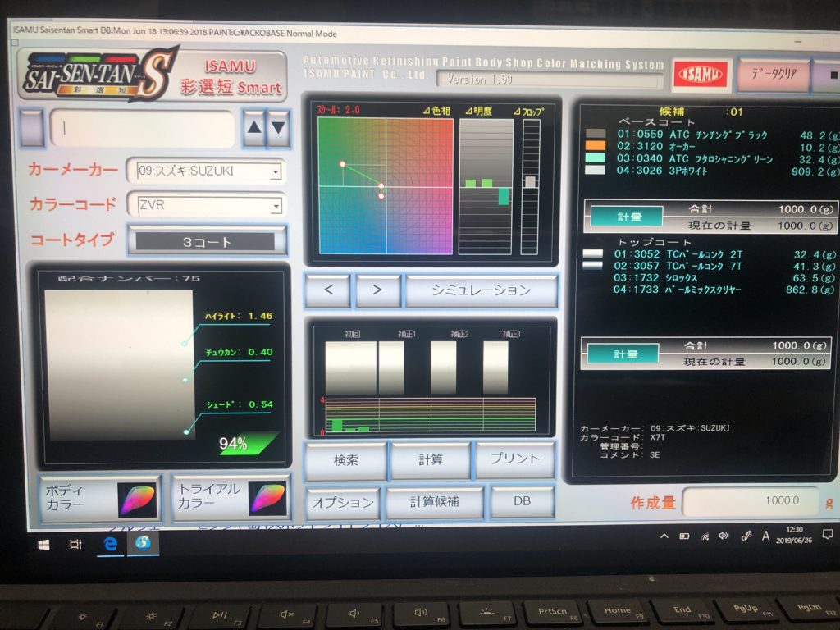Click the battery icon in system tray
840x630 pixels.
tap(684, 536)
